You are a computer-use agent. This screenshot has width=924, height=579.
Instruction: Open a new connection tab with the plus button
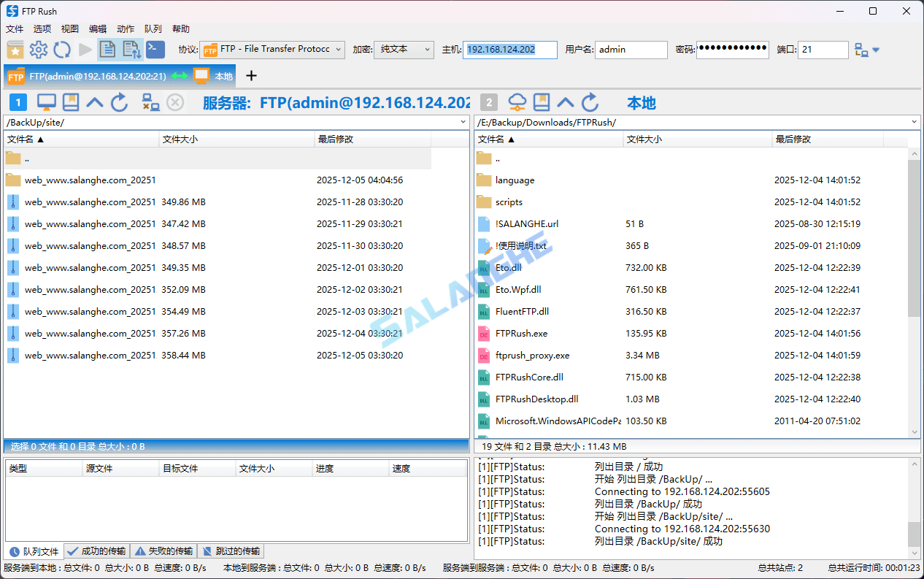point(251,74)
